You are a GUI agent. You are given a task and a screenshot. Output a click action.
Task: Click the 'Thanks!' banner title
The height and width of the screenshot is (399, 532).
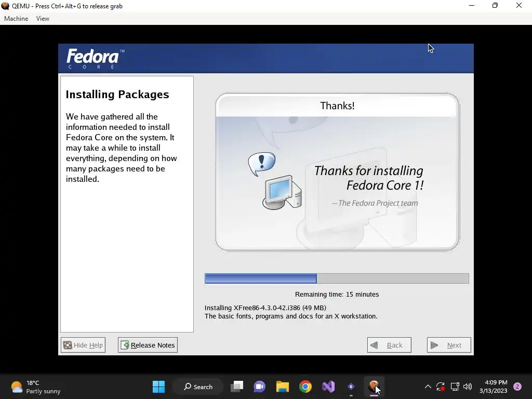coord(337,105)
